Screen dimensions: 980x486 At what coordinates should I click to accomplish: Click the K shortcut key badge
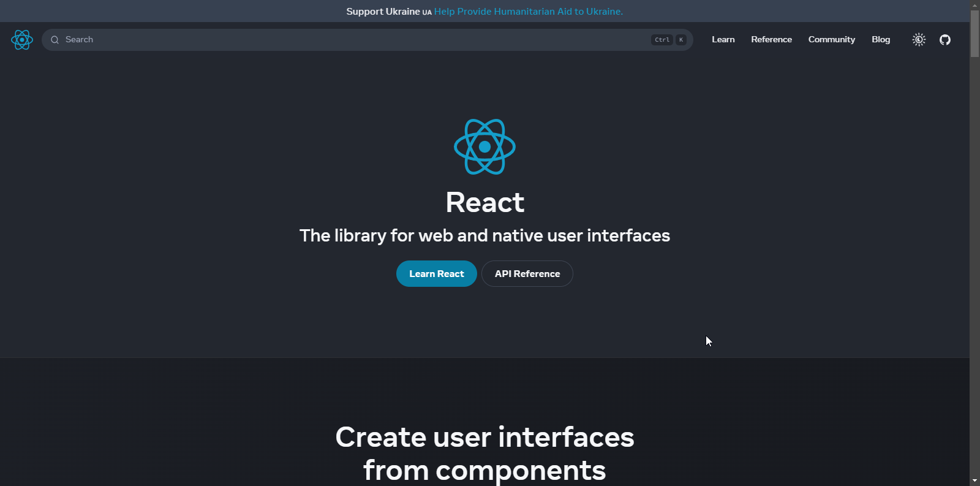point(681,40)
